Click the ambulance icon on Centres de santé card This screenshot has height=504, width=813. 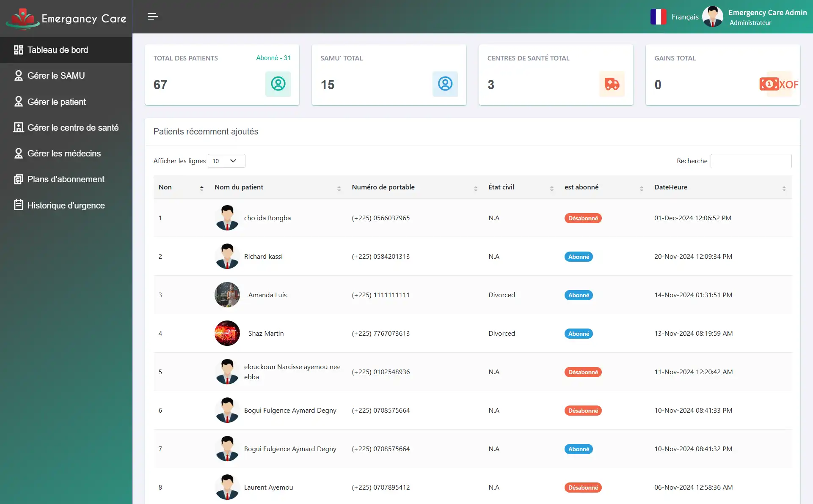tap(612, 84)
